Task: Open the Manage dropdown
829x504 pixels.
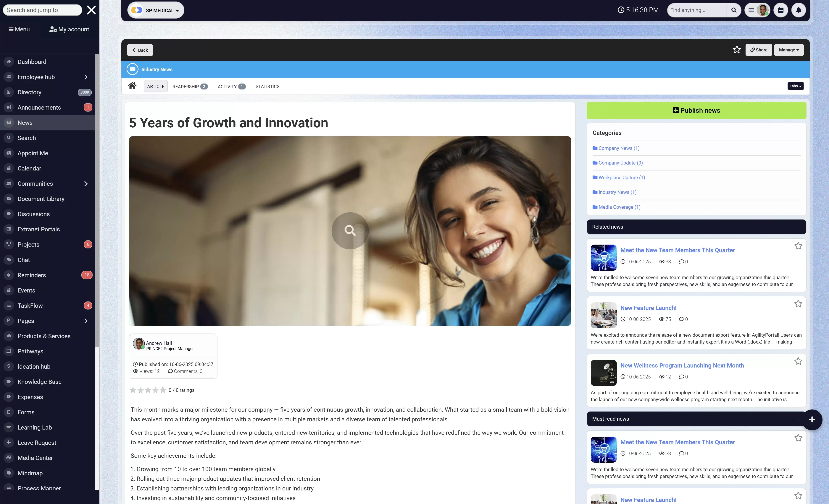Action: pos(789,50)
